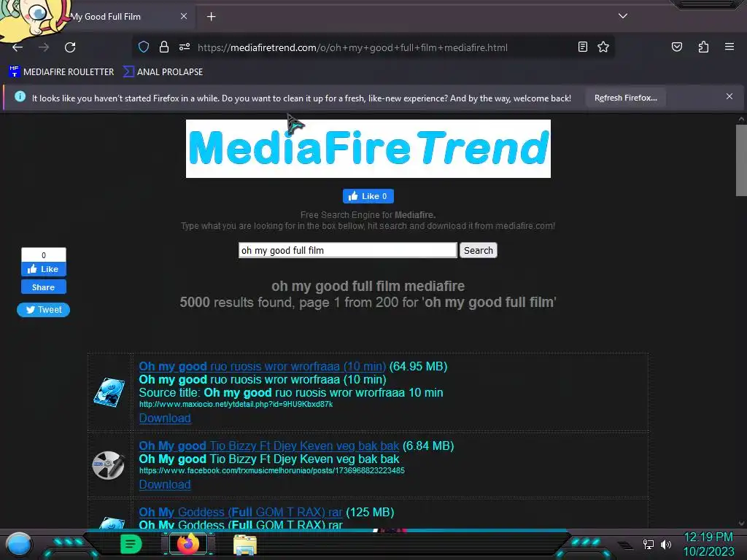Click the audio disc icon of Tio Bizzy result
Viewport: 747px width, 560px height.
click(x=109, y=465)
